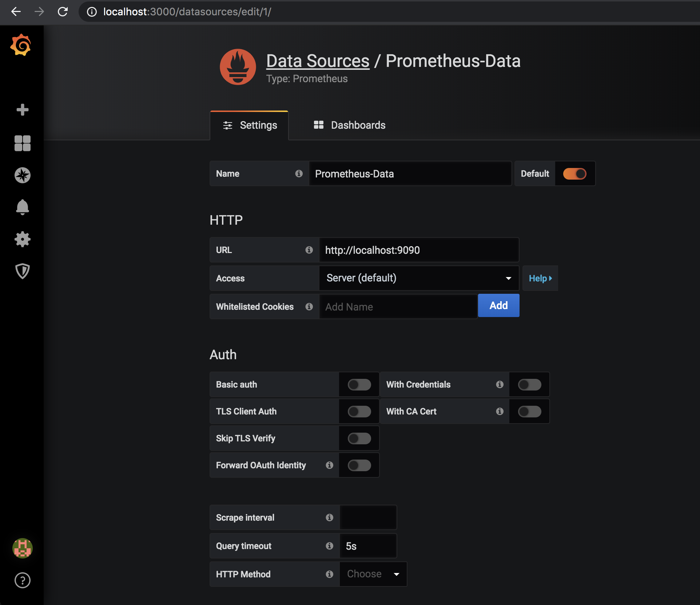The image size is (700, 605).
Task: Toggle the Default data source switch
Action: click(575, 174)
